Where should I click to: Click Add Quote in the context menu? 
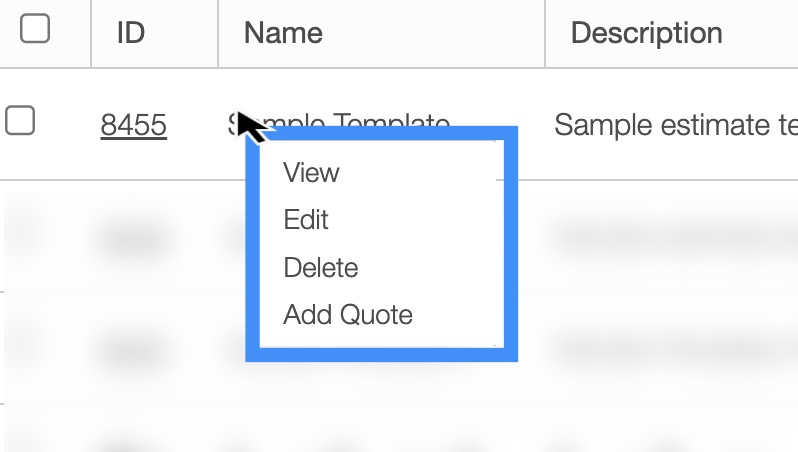point(347,315)
